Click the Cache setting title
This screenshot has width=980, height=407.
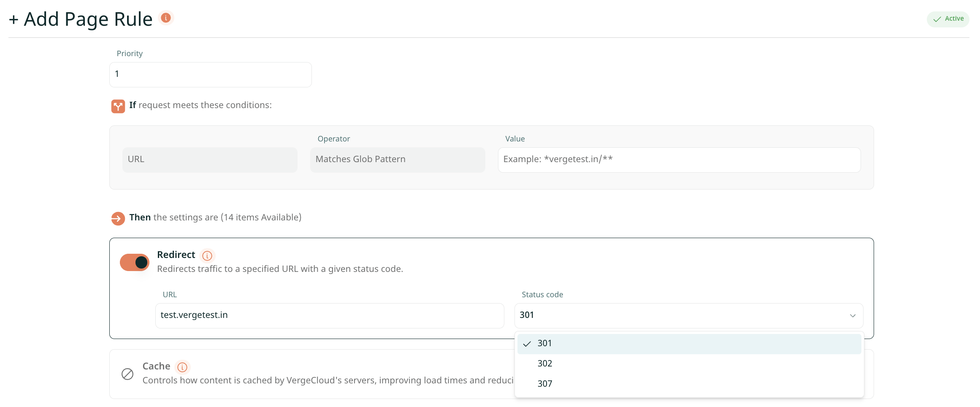[x=156, y=366]
